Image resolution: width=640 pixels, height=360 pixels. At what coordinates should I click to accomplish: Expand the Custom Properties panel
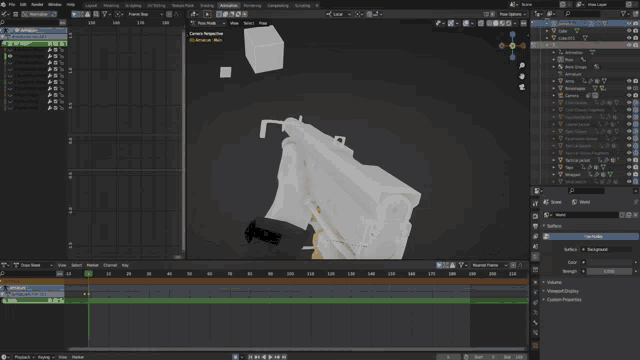coord(564,300)
